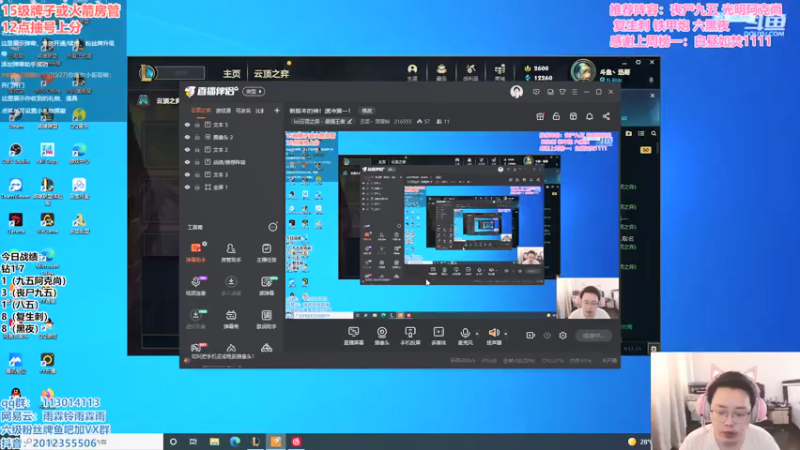
Task: Switch to the 云顶之弈 scene tab
Action: (201, 110)
